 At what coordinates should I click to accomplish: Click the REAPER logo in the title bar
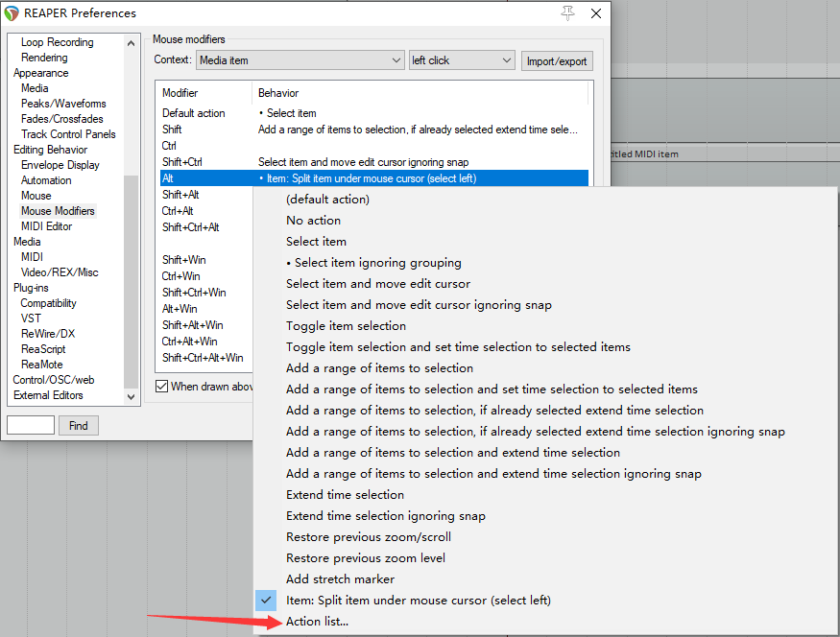[x=12, y=13]
